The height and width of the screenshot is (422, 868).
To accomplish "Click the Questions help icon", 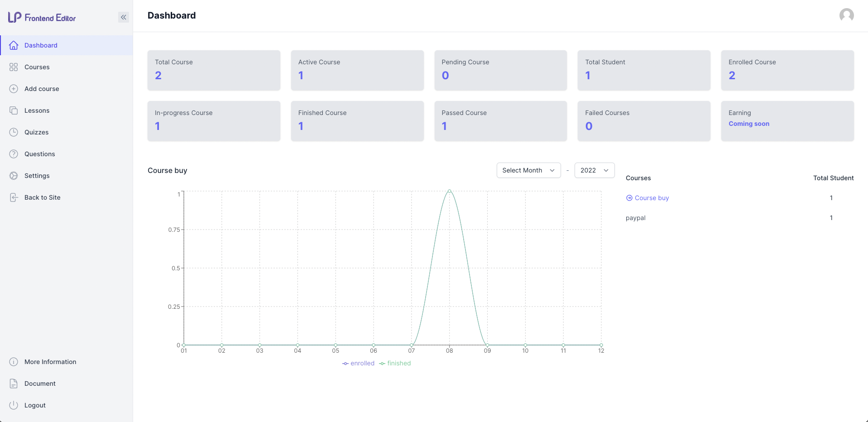I will point(14,154).
